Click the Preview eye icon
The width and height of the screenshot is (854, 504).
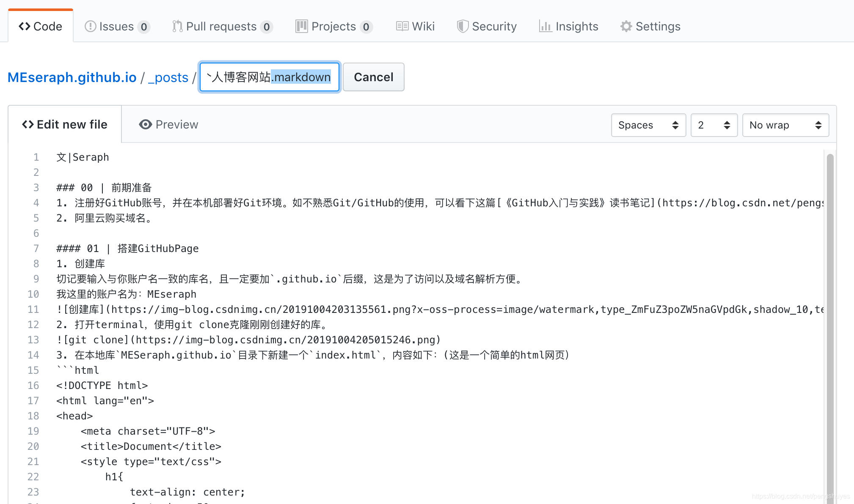point(145,125)
